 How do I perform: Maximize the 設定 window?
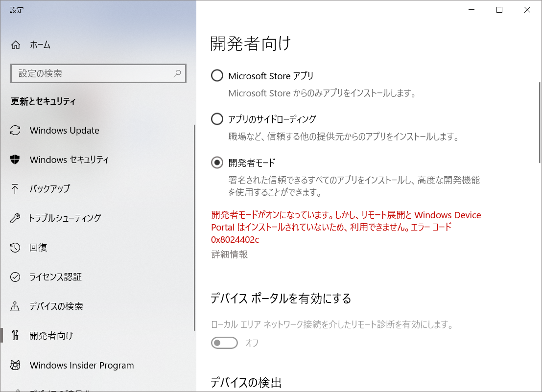click(x=499, y=10)
